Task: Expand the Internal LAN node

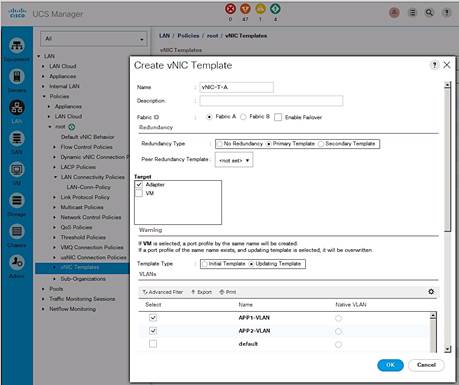Action: click(43, 86)
